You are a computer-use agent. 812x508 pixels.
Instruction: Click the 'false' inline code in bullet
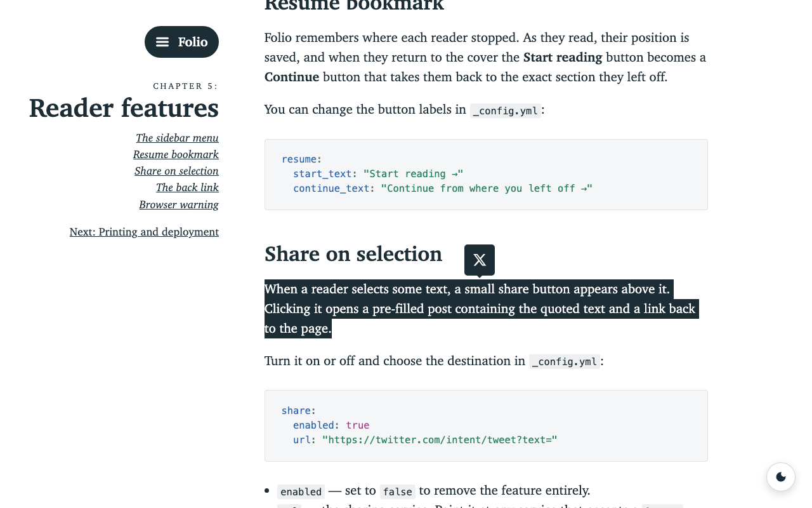click(x=398, y=491)
